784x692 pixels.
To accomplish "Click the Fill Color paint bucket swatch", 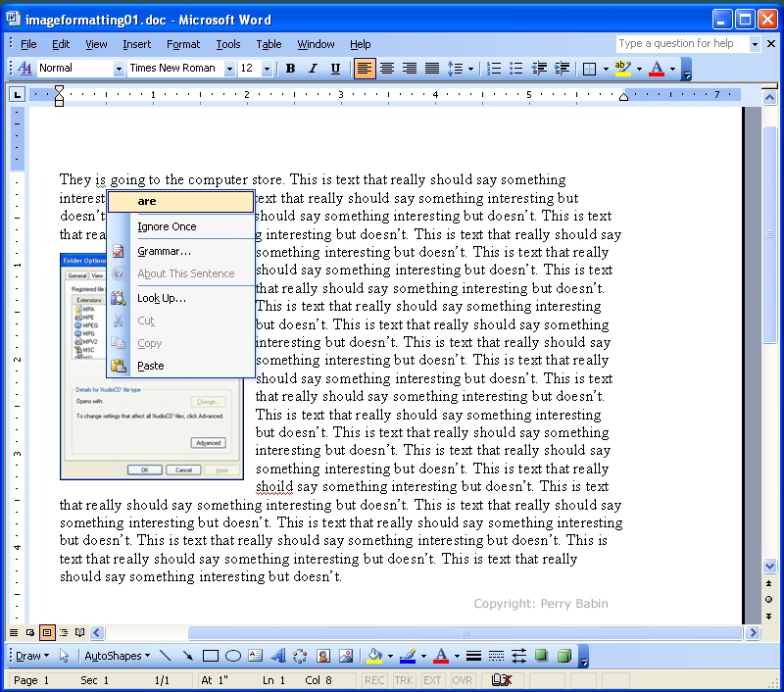I will pyautogui.click(x=374, y=656).
